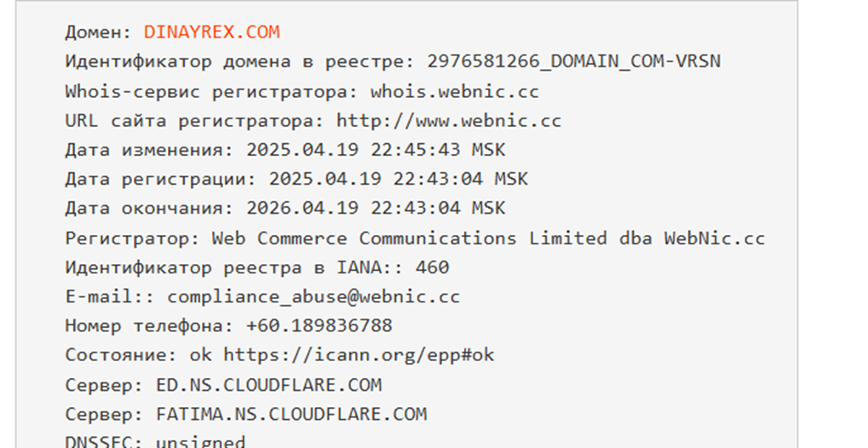Screen dimensions: 868x448
Task: Click the orange DINAYREX.COM domain name
Action: 211,32
